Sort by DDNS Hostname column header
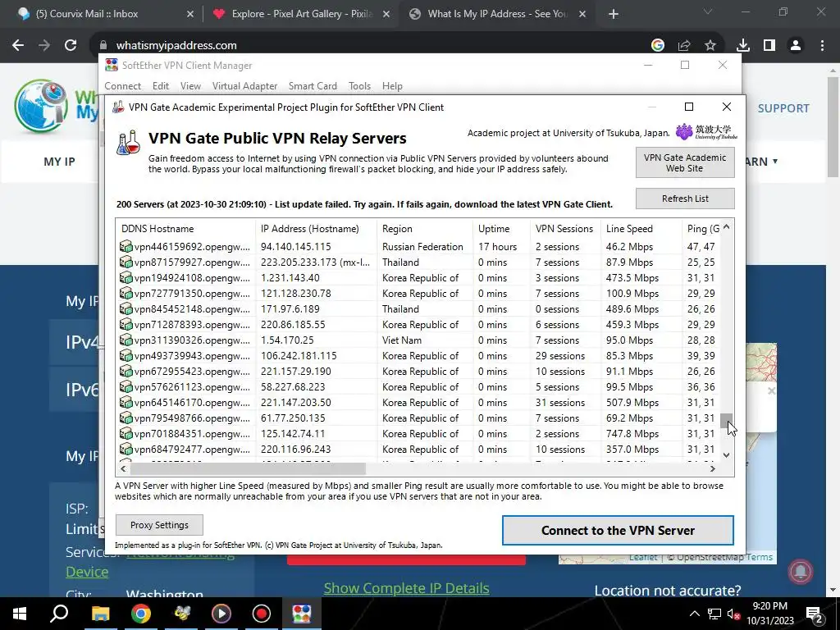 coord(186,229)
